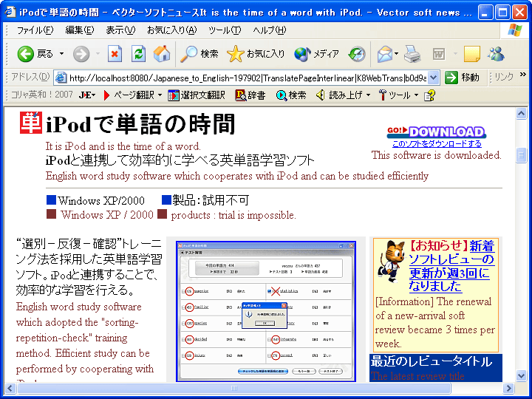Open お気に入り favorites star

[256, 54]
